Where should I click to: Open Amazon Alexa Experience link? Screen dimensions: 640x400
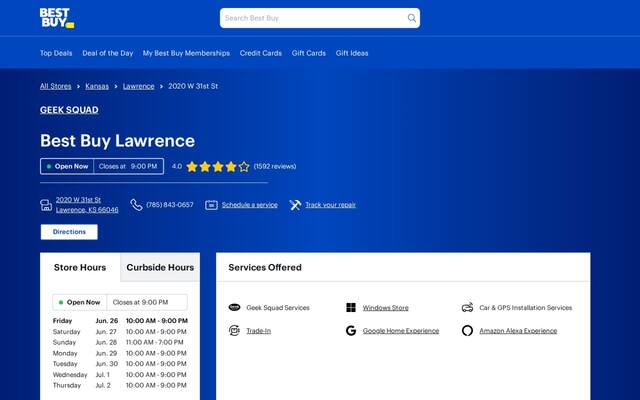click(x=518, y=331)
